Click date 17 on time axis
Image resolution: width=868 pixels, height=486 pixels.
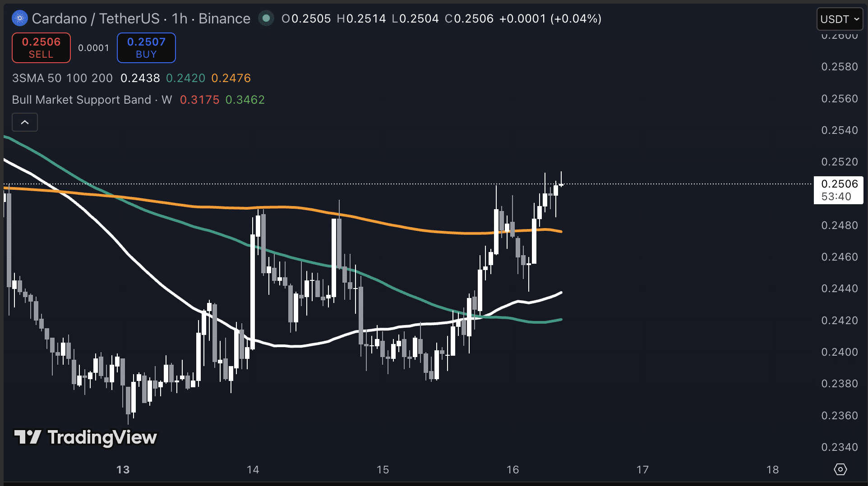(642, 470)
